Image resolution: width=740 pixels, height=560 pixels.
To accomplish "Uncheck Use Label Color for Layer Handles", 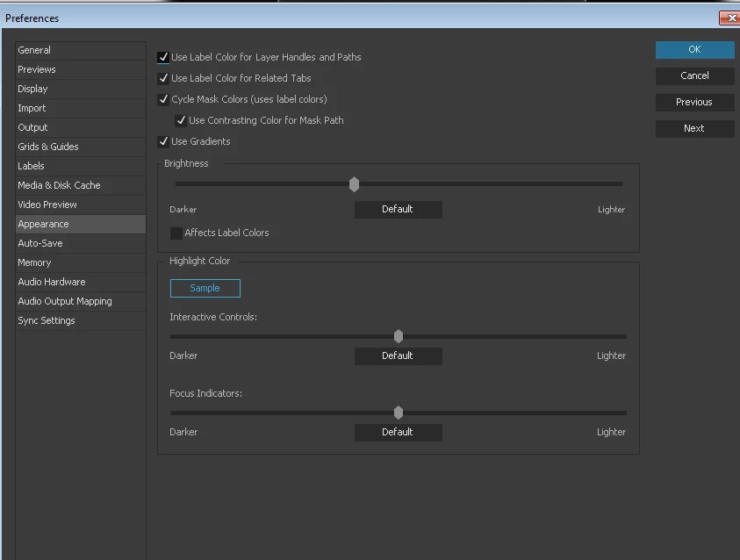I will coord(163,57).
